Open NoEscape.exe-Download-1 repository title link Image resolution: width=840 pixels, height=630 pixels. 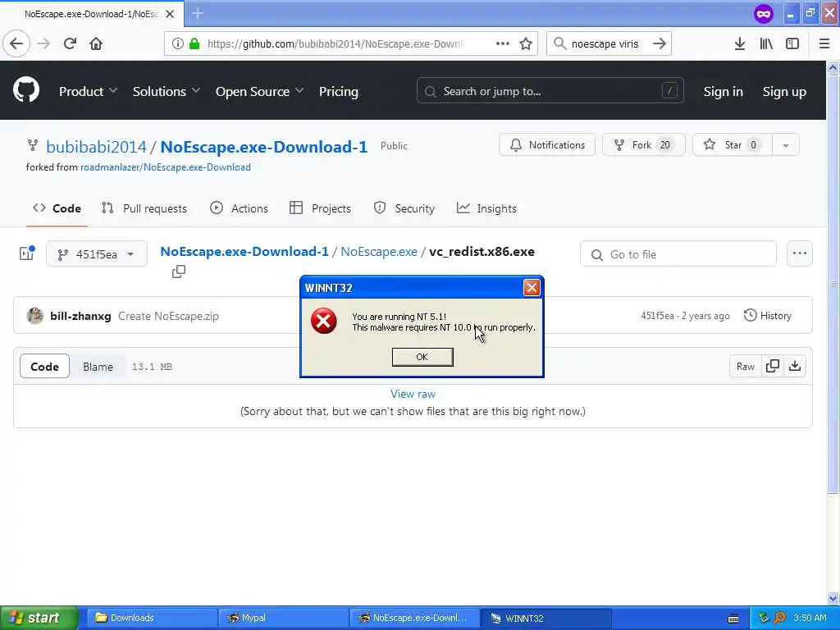(263, 147)
